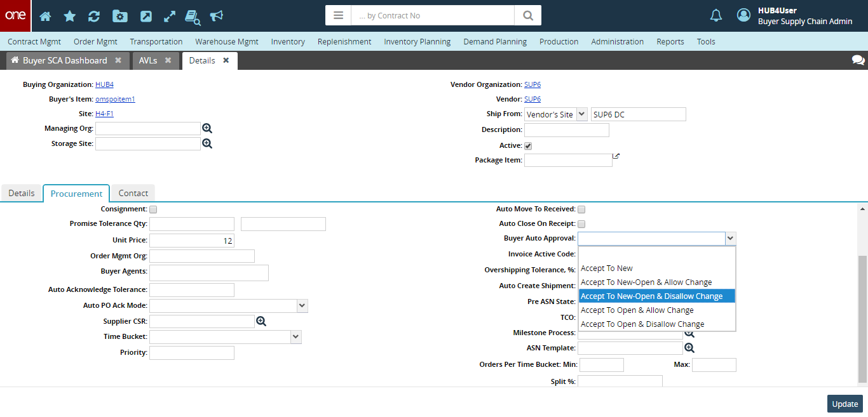Toggle the Consignment checkbox
The image size is (868, 417).
tap(153, 209)
